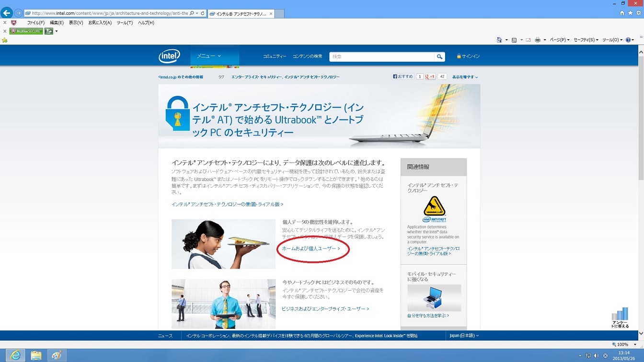644x362 pixels.
Task: Click the RSS feeds icon
Action: [x=514, y=40]
